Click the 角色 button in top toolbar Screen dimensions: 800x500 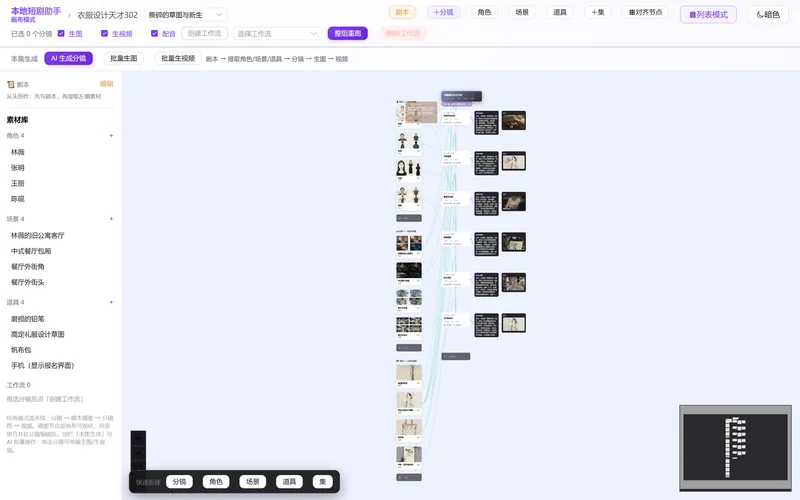pyautogui.click(x=484, y=12)
